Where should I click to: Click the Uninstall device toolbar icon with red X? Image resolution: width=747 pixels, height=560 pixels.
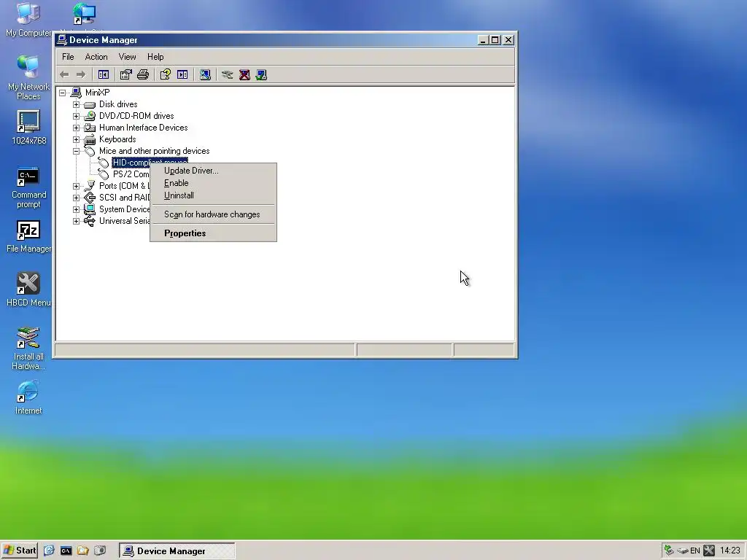pyautogui.click(x=244, y=75)
